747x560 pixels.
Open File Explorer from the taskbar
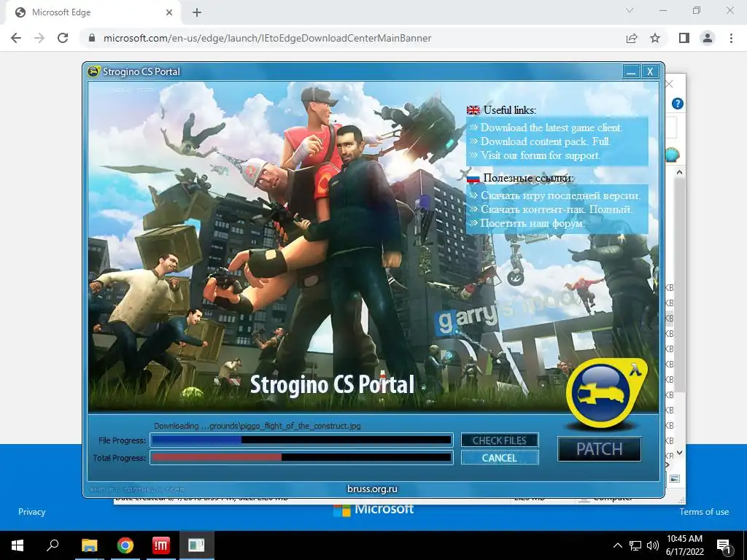(x=89, y=545)
